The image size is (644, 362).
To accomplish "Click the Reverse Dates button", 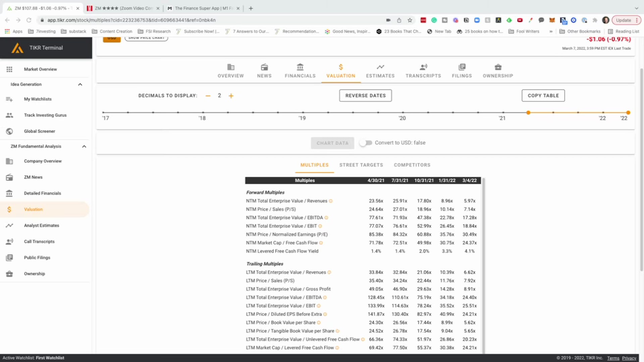I will point(366,96).
